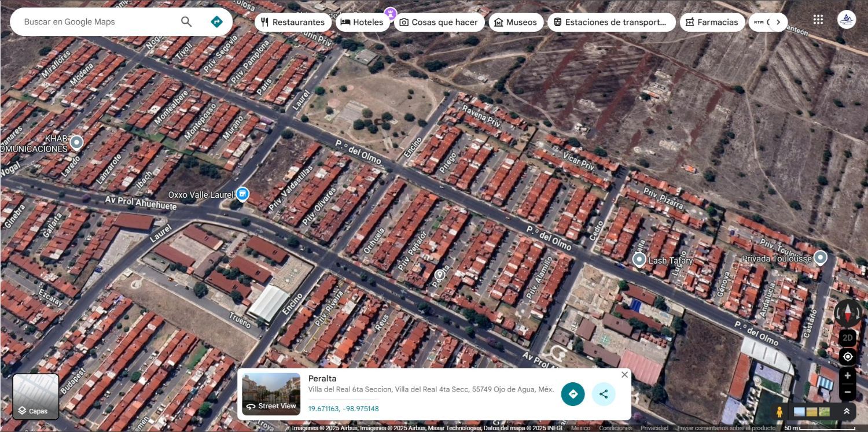Click the Priv. Pizarra street label
Screen dimensions: 868x432
(664, 198)
